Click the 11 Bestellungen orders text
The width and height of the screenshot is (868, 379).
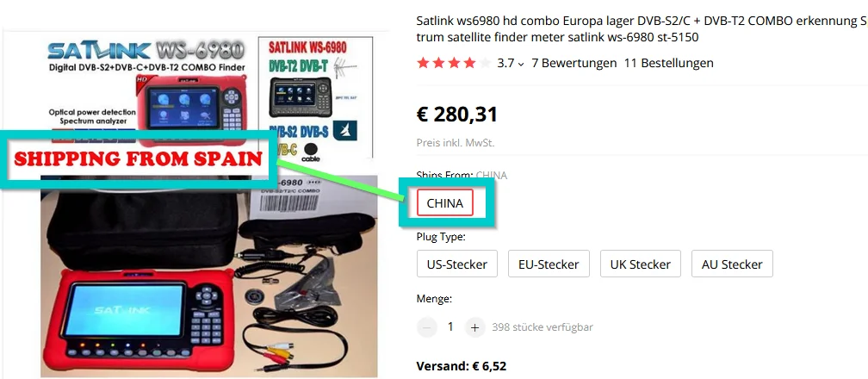coord(669,63)
